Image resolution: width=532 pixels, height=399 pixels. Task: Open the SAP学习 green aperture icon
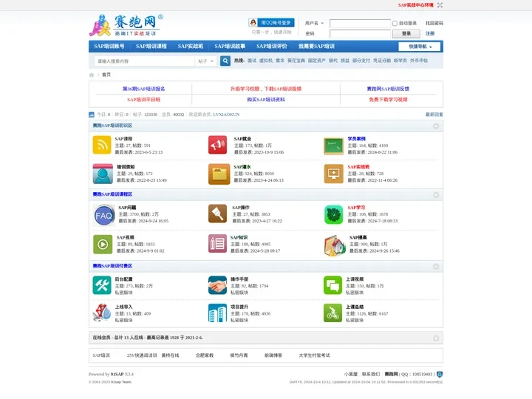coord(333,214)
